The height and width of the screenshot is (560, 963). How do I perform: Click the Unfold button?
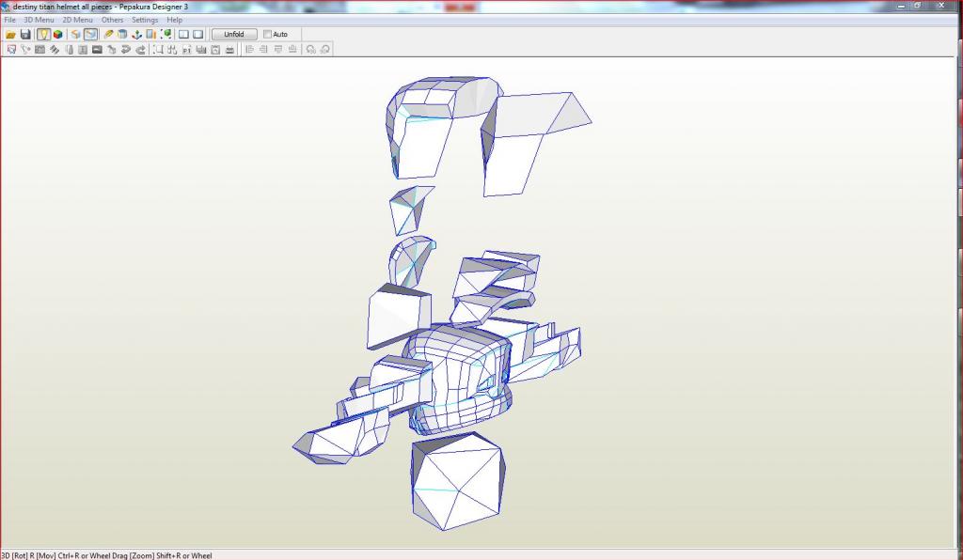(234, 35)
